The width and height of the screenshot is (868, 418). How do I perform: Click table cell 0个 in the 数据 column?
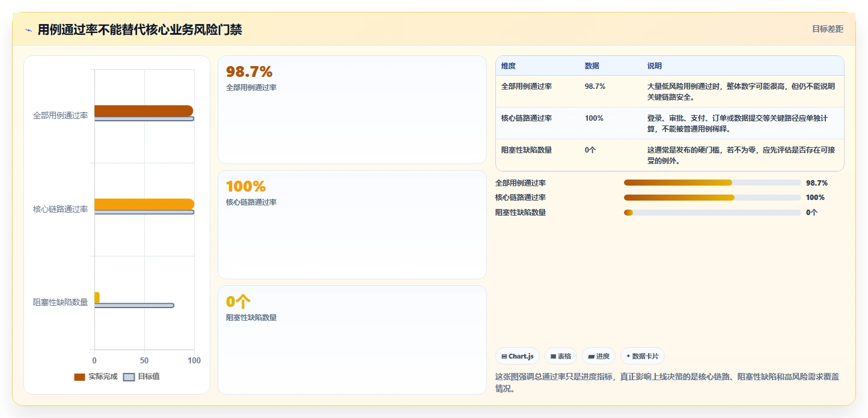point(590,150)
